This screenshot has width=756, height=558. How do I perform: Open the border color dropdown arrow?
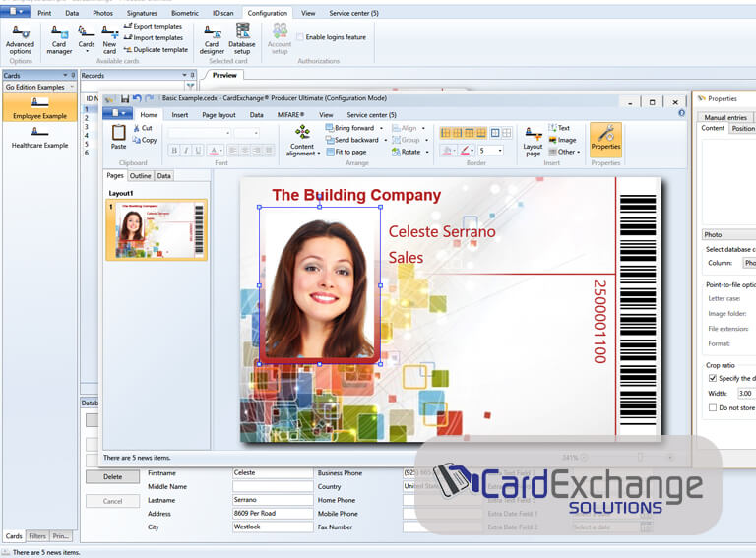tap(472, 151)
